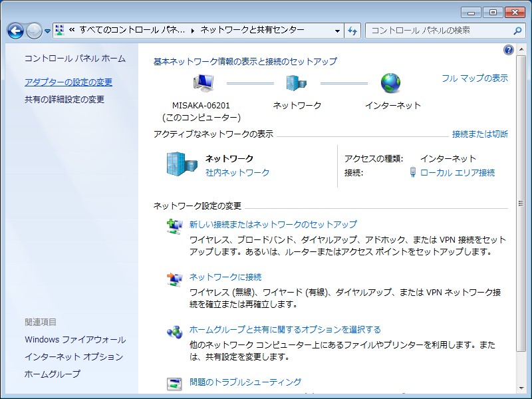The width and height of the screenshot is (532, 399).
Task: Click the 新しい接続またはネットワークのセットアップ icon
Action: click(174, 225)
